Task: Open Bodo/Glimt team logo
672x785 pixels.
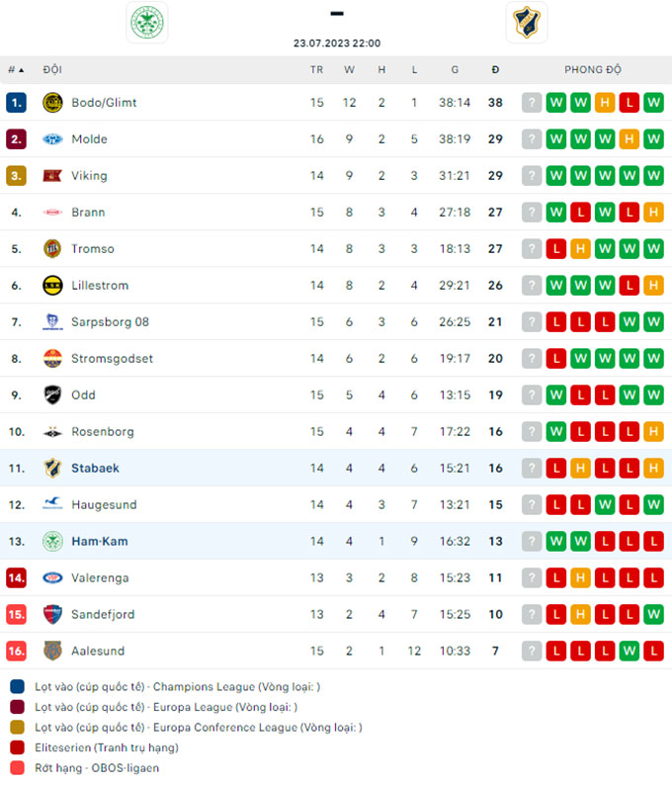Action: tap(52, 103)
